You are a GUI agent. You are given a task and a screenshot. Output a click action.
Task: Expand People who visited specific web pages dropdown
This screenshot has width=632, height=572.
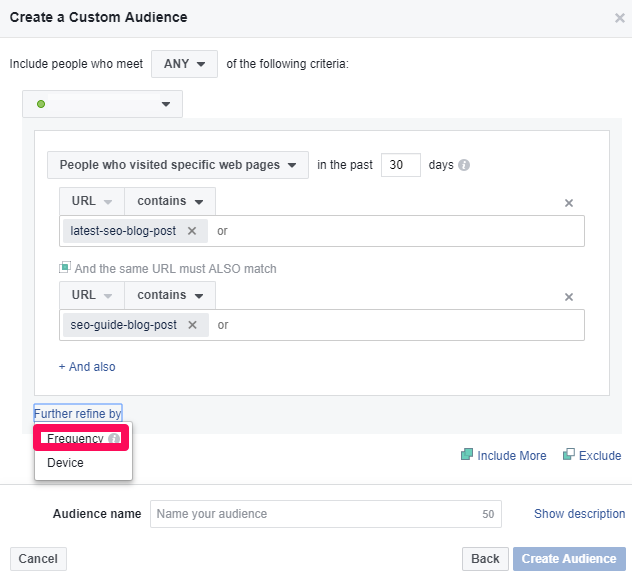[x=178, y=165]
